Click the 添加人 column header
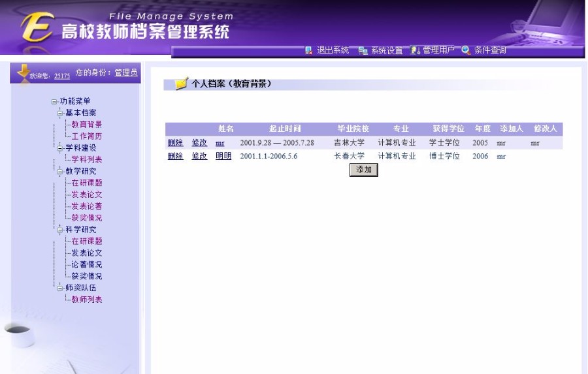 512,129
